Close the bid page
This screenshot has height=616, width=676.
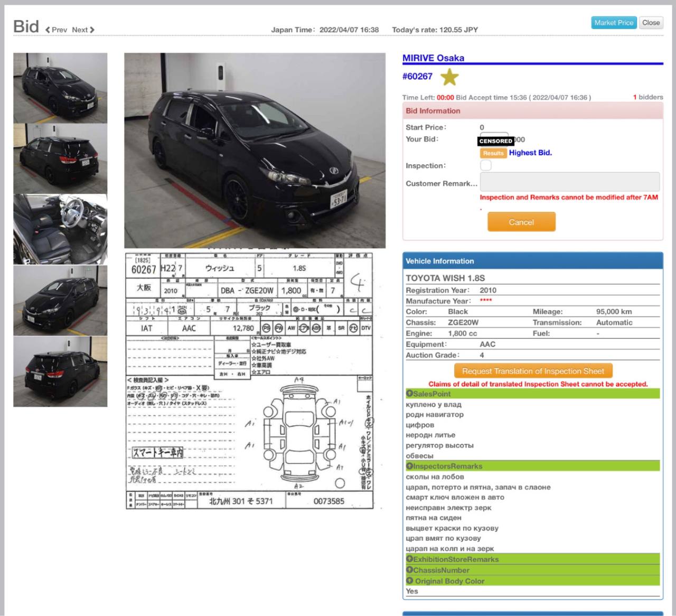point(651,23)
